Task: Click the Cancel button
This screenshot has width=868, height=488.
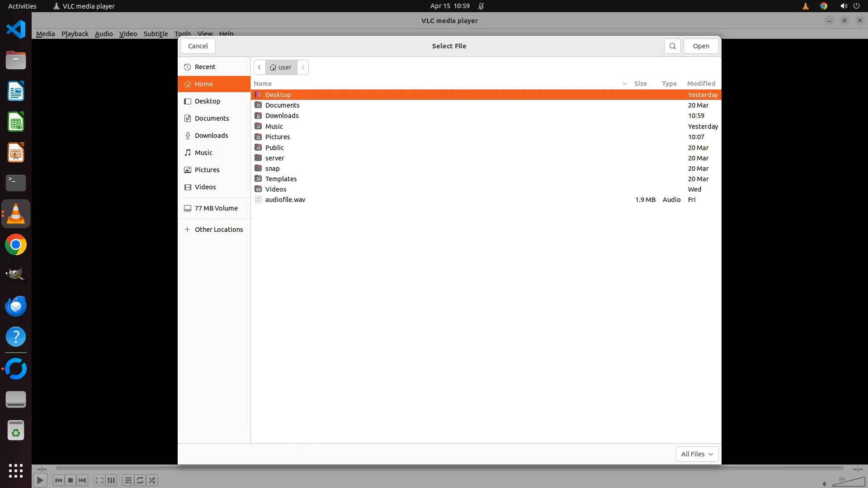Action: pos(198,46)
